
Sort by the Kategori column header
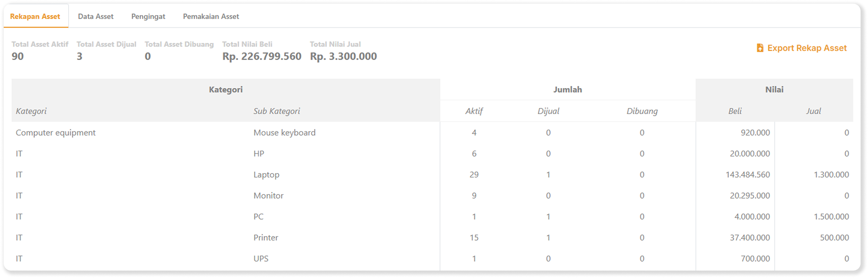tap(32, 110)
